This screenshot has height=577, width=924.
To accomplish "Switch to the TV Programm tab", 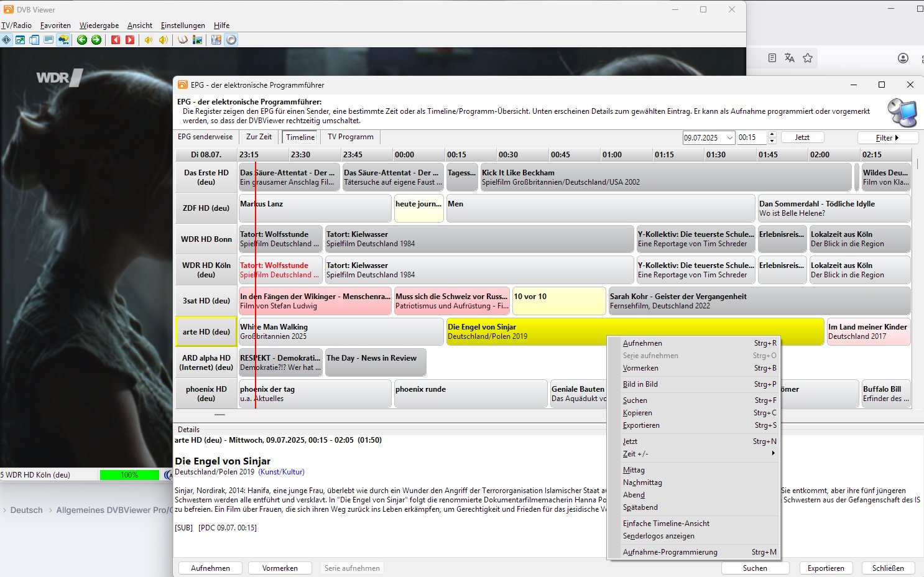I will click(x=350, y=137).
